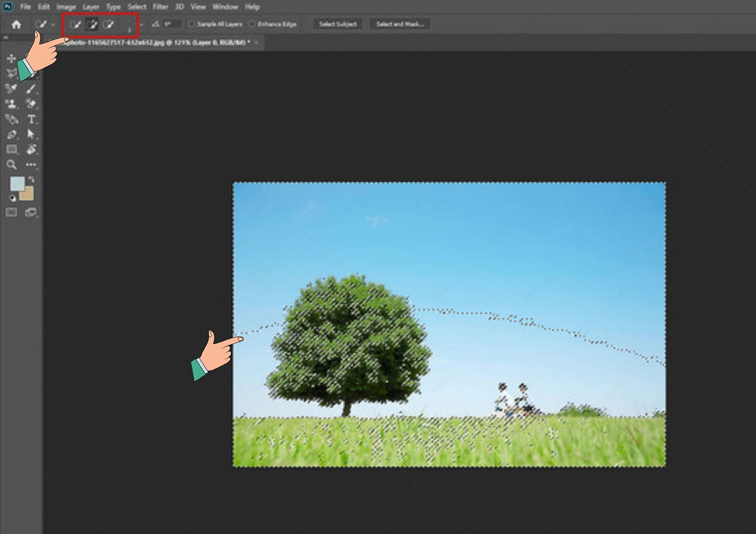Open the Edit Toolbar three-dots button
This screenshot has height=534, width=756.
[x=31, y=164]
